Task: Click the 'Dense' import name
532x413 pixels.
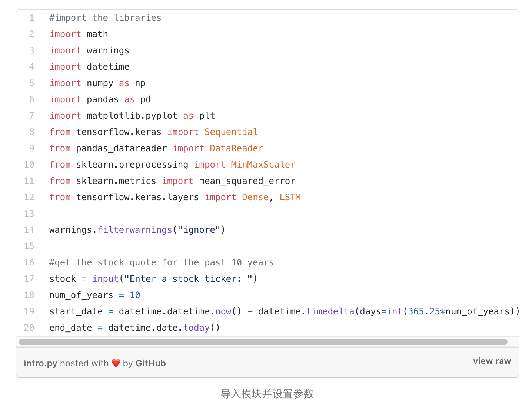Action: coord(255,197)
